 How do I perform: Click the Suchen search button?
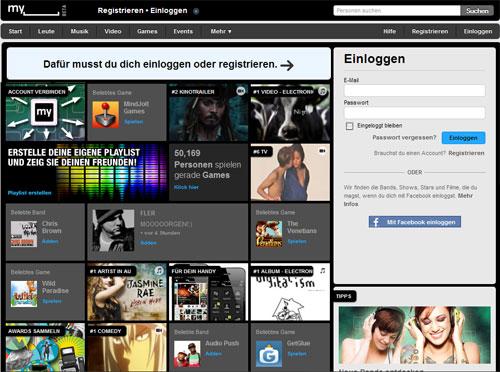click(x=477, y=11)
